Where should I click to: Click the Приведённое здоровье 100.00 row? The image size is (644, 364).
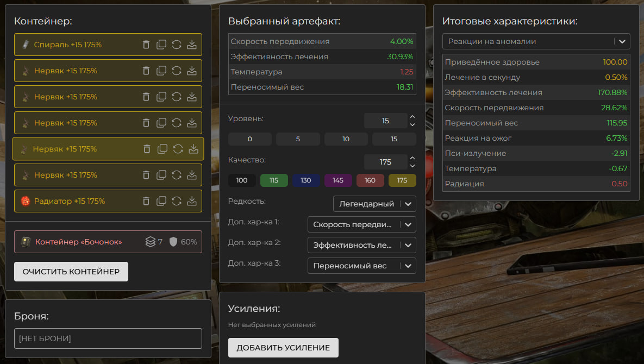[536, 62]
